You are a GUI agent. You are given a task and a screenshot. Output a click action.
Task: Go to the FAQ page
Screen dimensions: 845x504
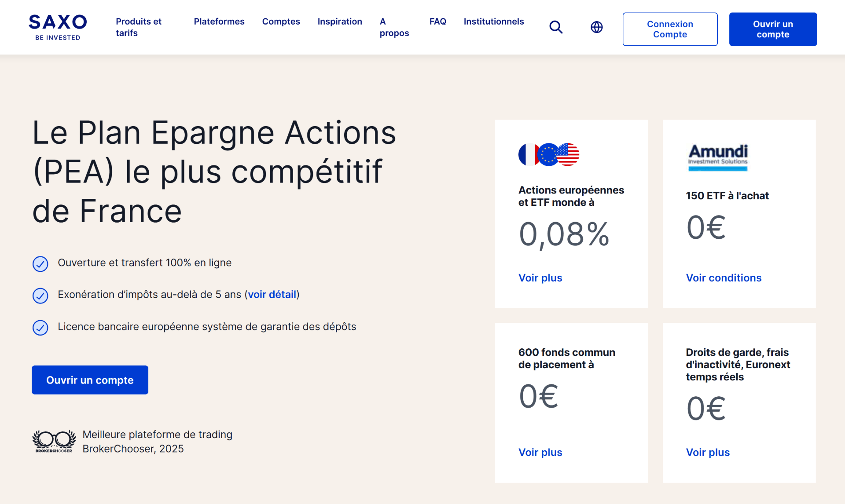(438, 22)
